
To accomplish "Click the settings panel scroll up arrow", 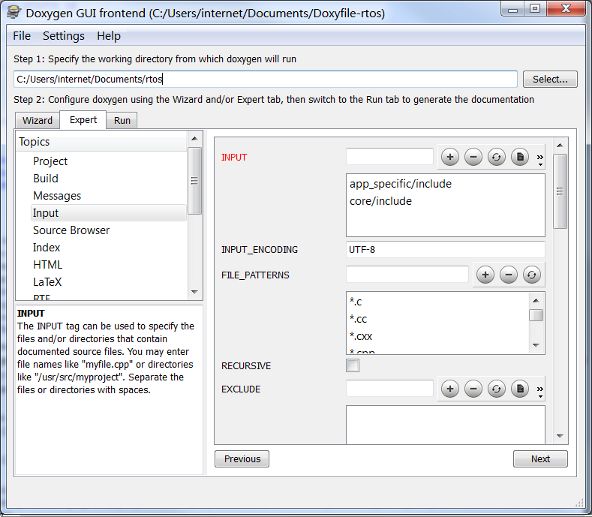I will (560, 145).
